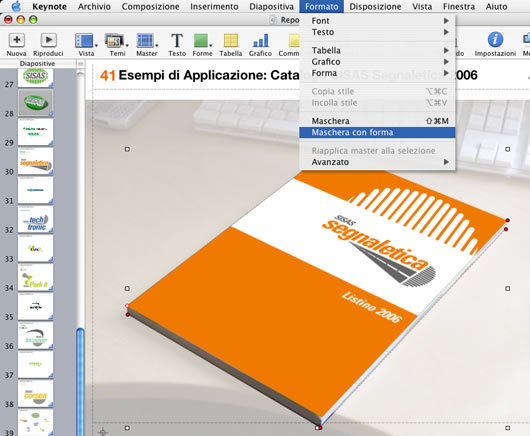Select slide 32 tech tronic thumbnail
Image resolution: width=530 pixels, height=436 pixels.
(x=35, y=219)
